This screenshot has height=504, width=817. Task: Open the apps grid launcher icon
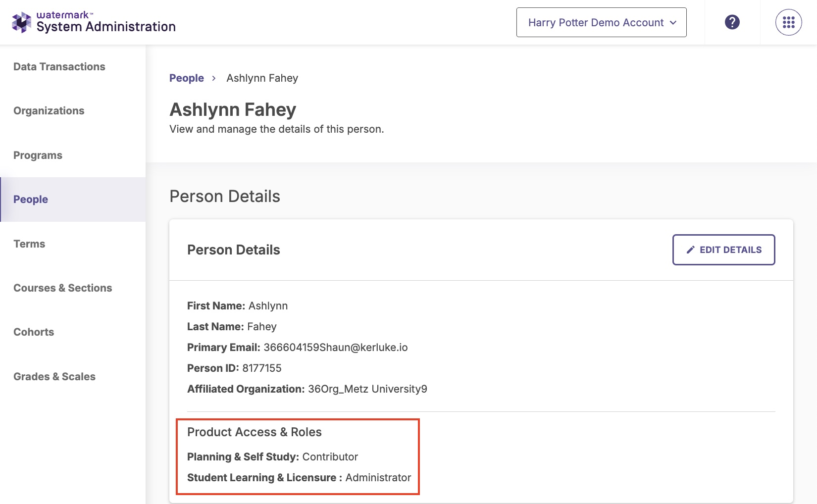tap(789, 22)
